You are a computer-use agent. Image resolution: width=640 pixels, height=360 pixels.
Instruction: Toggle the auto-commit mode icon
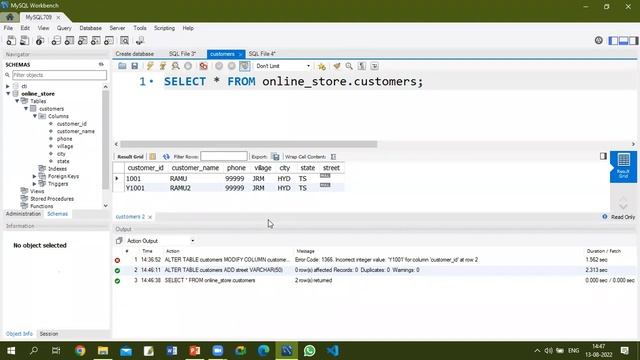tap(244, 66)
